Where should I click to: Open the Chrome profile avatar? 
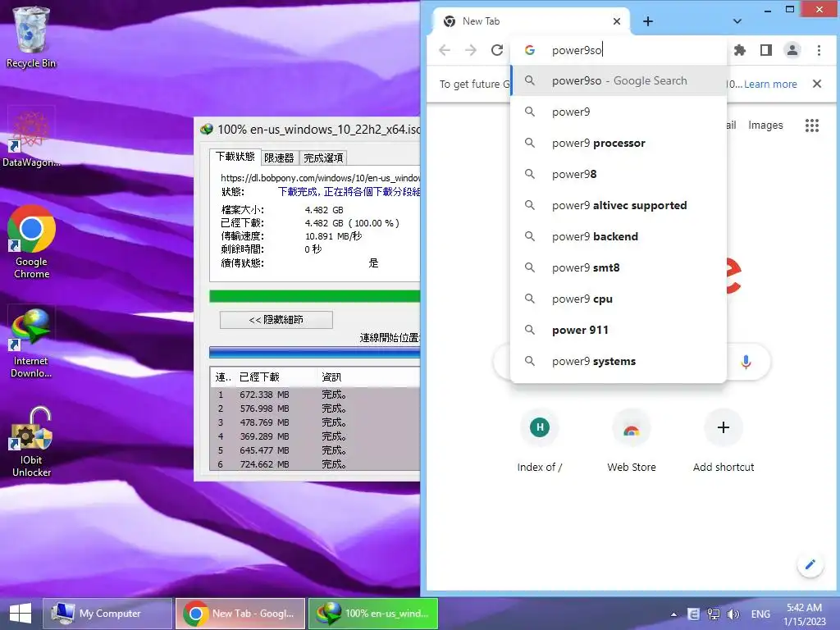point(792,50)
